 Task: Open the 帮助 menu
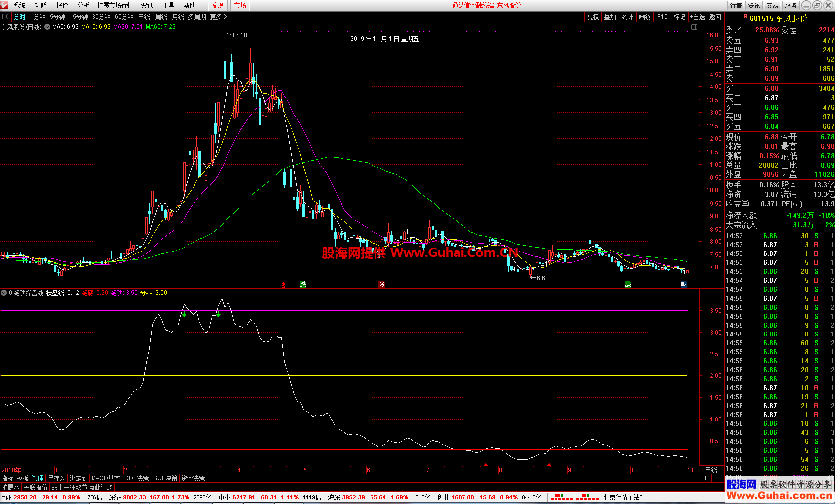click(189, 5)
